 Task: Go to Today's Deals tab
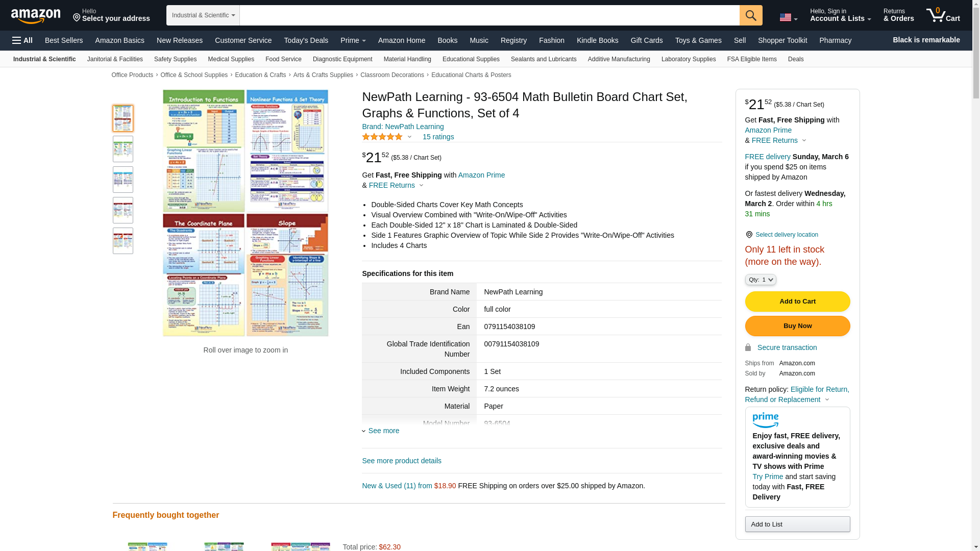coord(306,40)
